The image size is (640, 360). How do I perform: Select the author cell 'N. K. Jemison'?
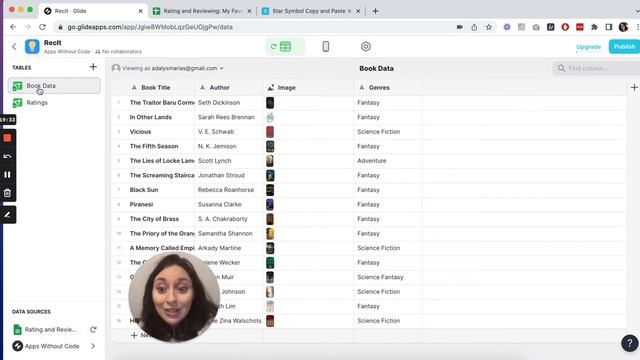pos(229,146)
